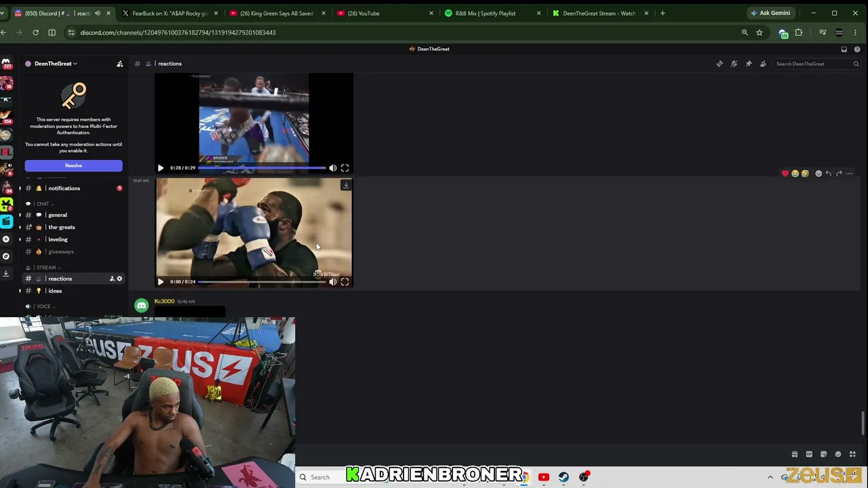The width and height of the screenshot is (868, 488).
Task: Seek the first video's progress bar
Action: point(262,168)
